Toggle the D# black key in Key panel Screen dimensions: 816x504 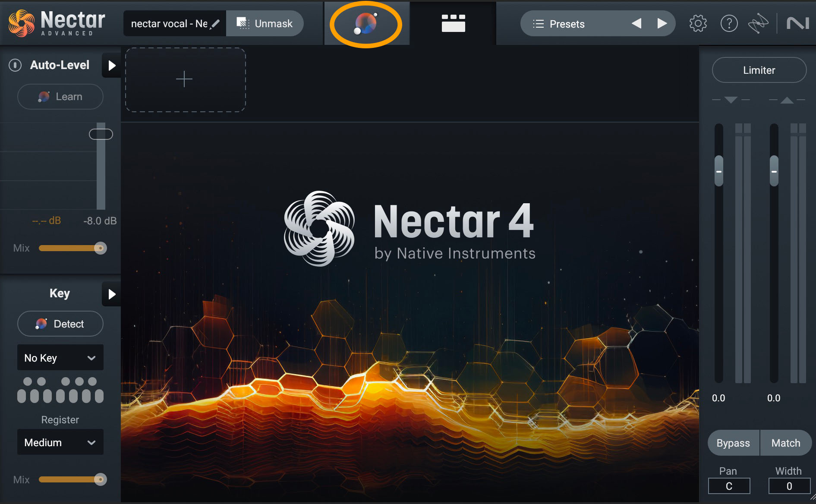[41, 381]
